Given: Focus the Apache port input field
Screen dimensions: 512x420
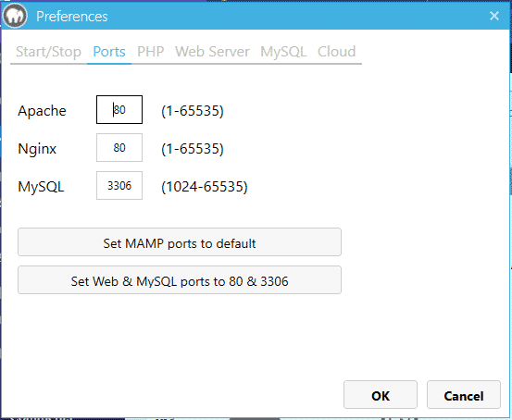Looking at the screenshot, I should [119, 110].
